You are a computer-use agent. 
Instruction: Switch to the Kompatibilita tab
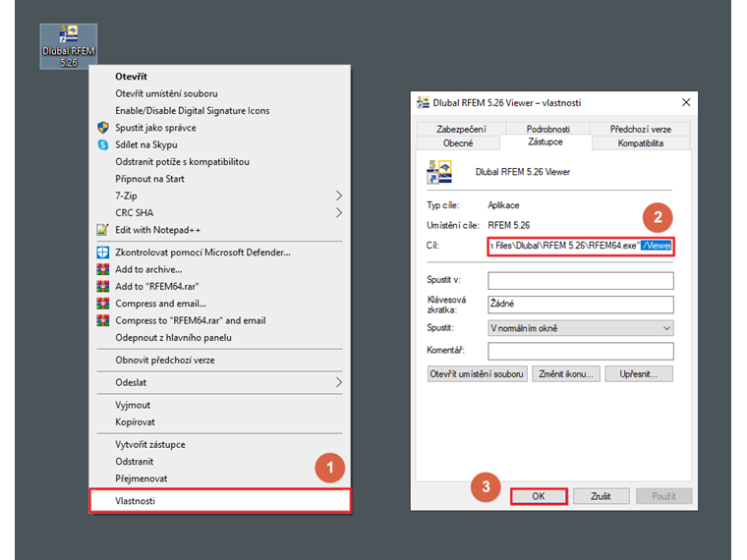tap(640, 143)
